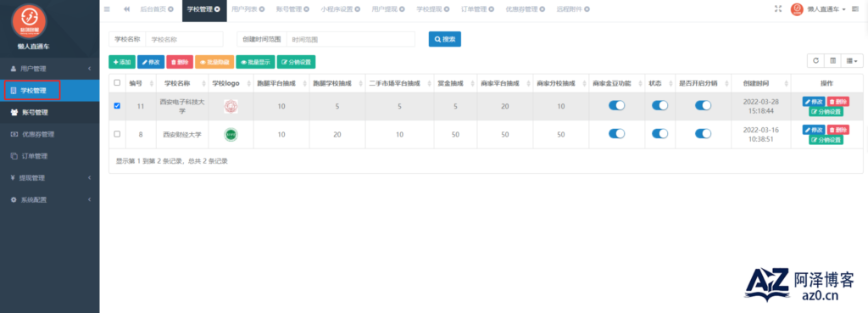Viewport: 868px width, 313px height.
Task: Toggle 状态 switch for 西安电子科技大学
Action: tap(659, 105)
